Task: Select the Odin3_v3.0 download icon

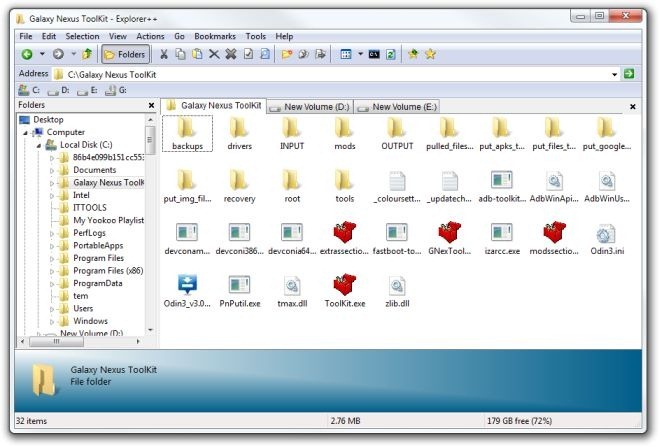Action: pyautogui.click(x=187, y=291)
